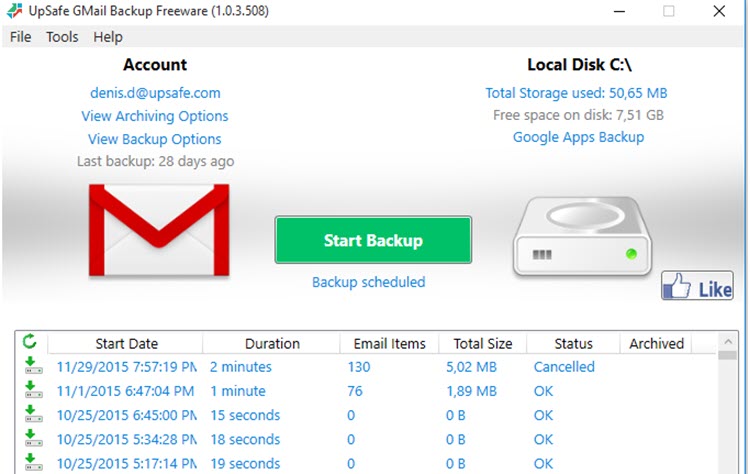750x474 pixels.
Task: Open the Help menu
Action: click(x=108, y=37)
